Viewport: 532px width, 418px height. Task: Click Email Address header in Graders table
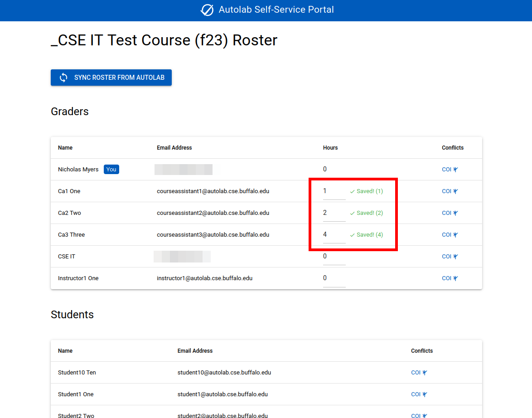(x=174, y=148)
